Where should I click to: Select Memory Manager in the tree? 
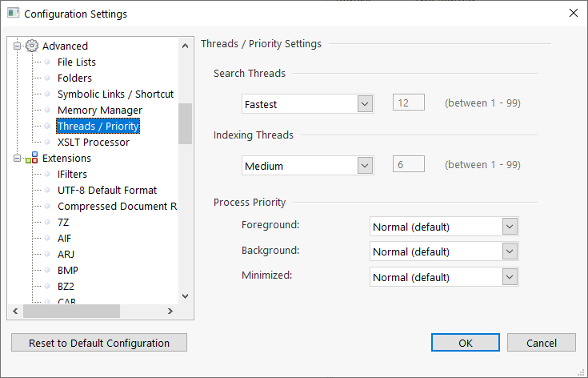pyautogui.click(x=100, y=111)
